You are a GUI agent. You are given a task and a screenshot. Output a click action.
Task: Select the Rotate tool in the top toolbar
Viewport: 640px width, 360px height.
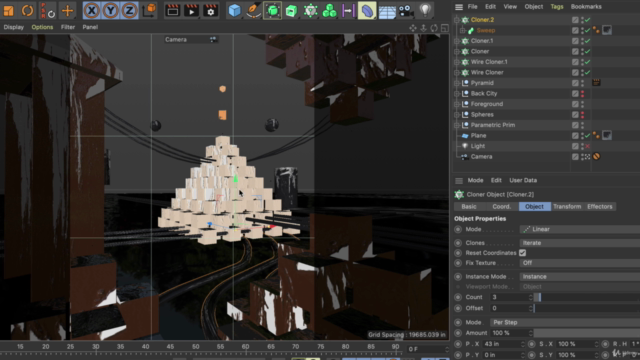[x=27, y=10]
